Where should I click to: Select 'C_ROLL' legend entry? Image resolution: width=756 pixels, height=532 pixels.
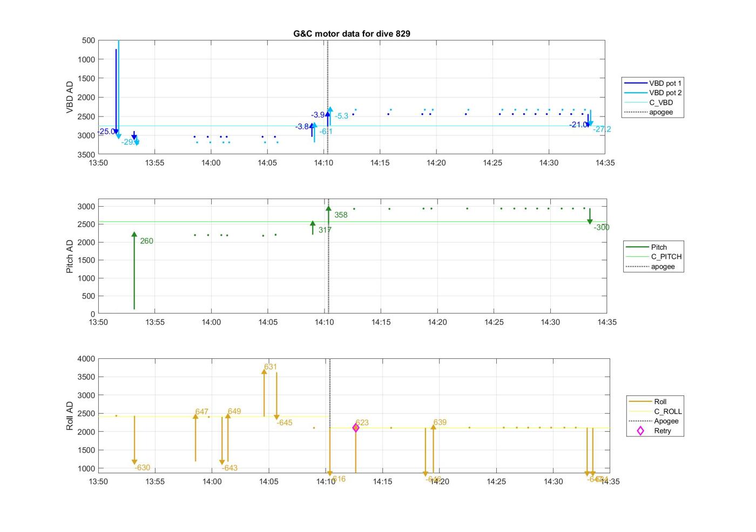coord(656,411)
